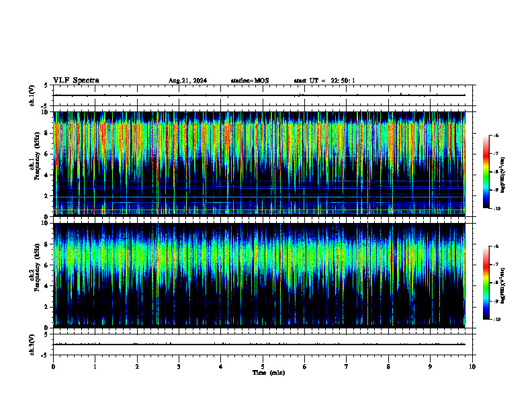
Task: Click the '-7' label on ch.2 colorbar
Action: [496, 265]
